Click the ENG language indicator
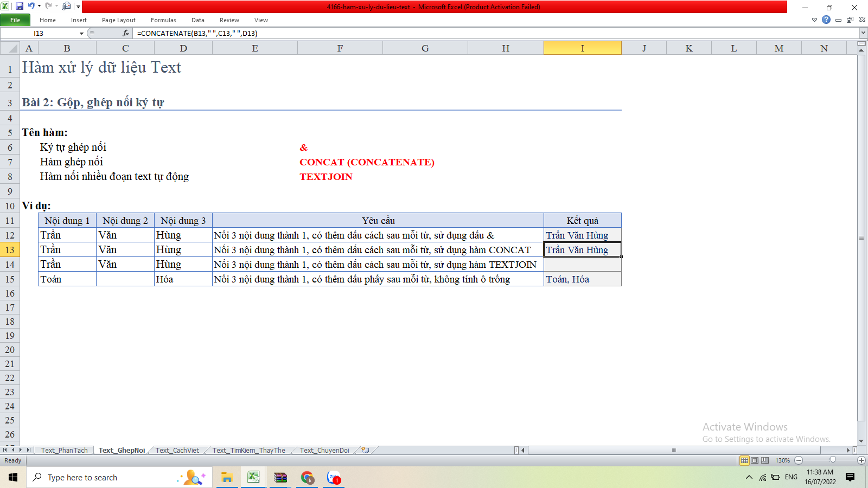Screen dimensions: 868x488 coord(791,477)
